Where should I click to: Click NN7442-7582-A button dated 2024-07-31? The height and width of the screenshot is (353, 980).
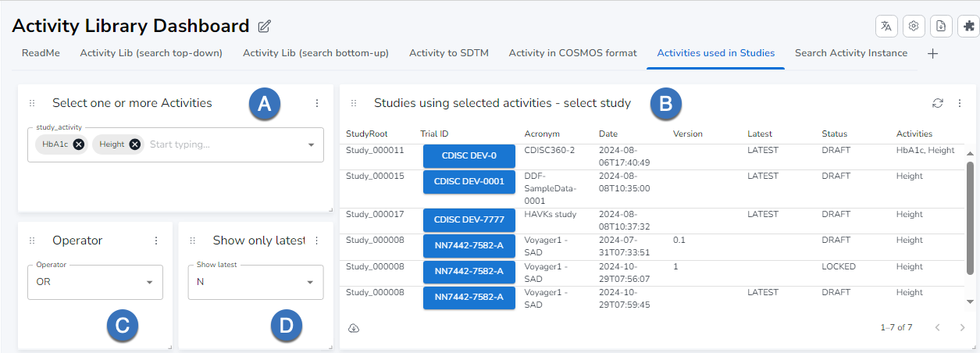coord(469,246)
